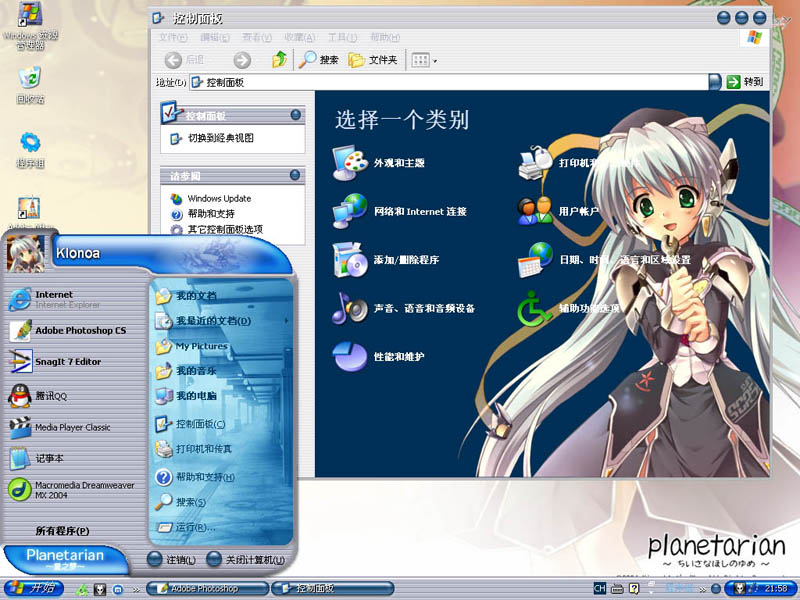Open the 帮助(H) menu
Image resolution: width=800 pixels, height=600 pixels.
(x=385, y=37)
